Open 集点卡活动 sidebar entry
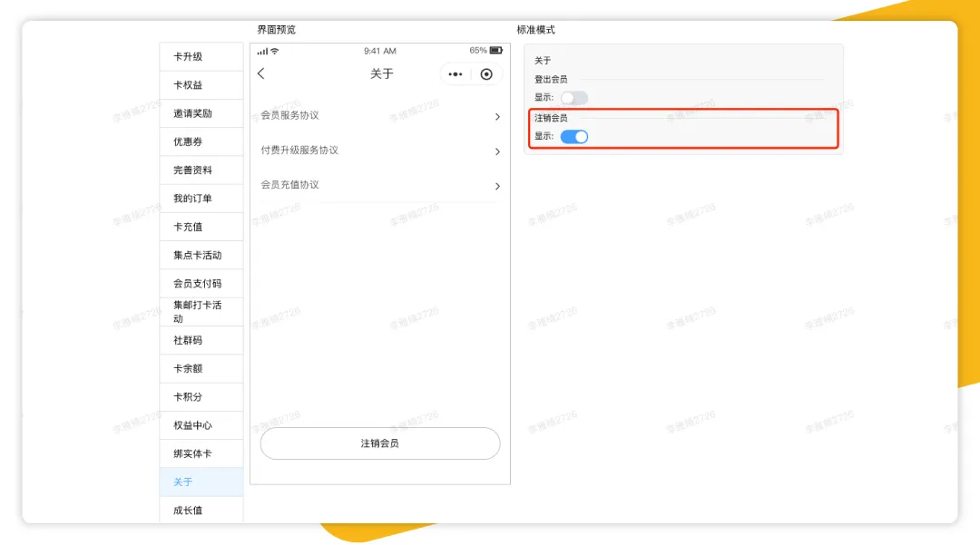The height and width of the screenshot is (545, 980). [x=201, y=256]
